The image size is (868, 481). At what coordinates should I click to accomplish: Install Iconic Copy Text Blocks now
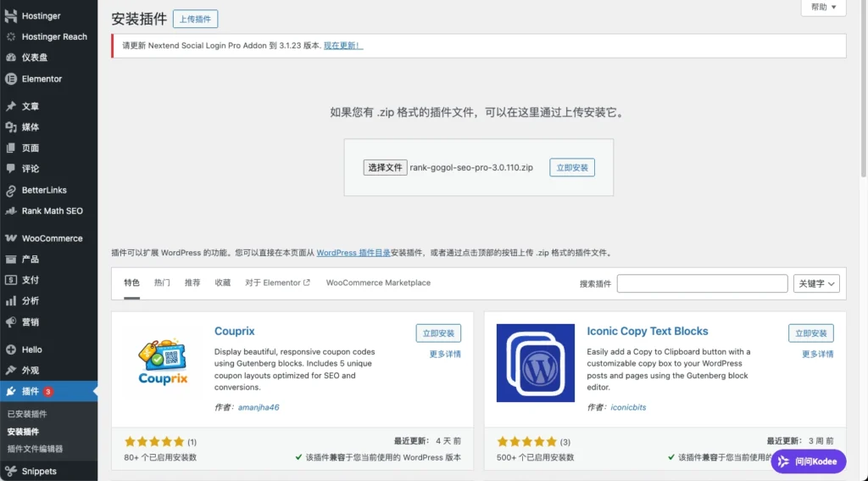[x=811, y=333]
